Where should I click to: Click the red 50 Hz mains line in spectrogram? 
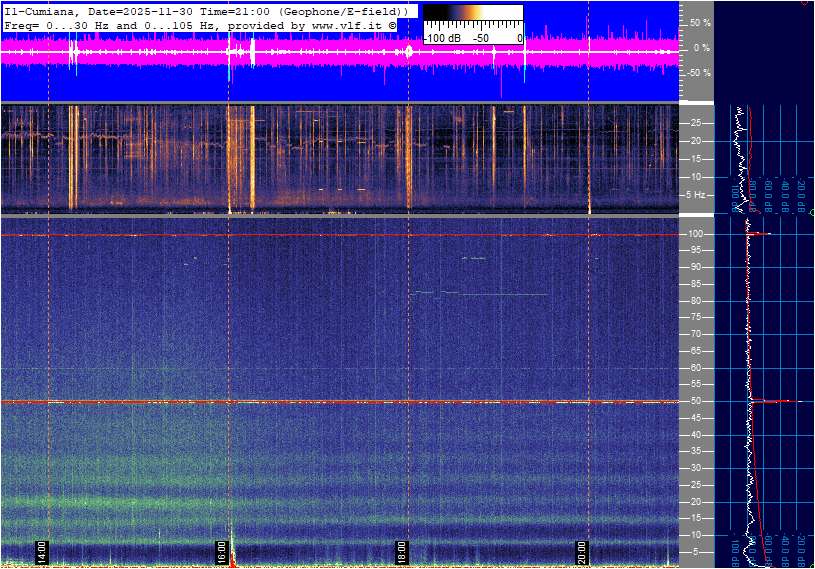pyautogui.click(x=300, y=402)
